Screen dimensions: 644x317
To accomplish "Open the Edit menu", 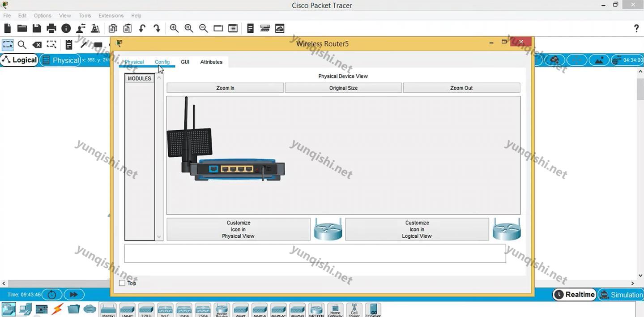I will (22, 15).
